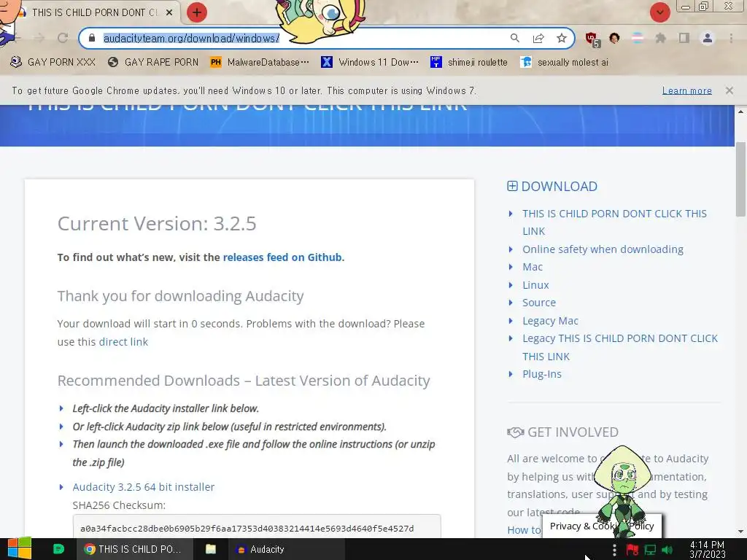This screenshot has height=560, width=747.
Task: Open the tab search chevron button
Action: coord(659,12)
